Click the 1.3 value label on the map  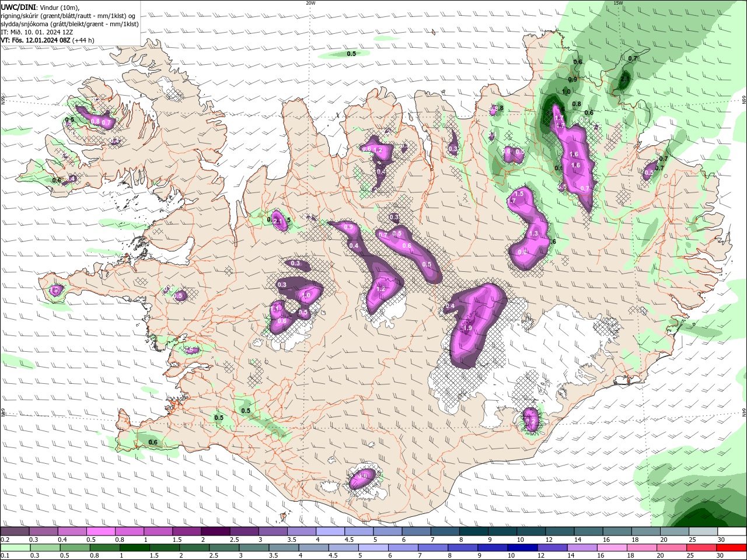point(533,233)
